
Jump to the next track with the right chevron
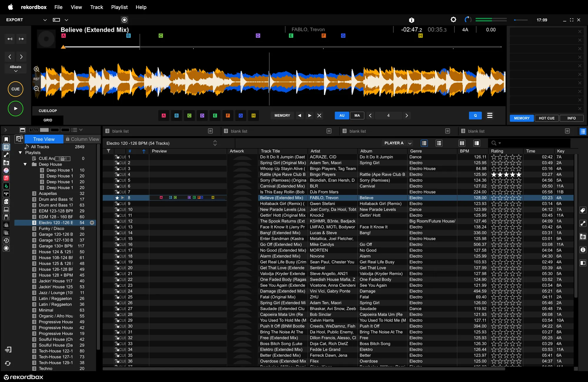pyautogui.click(x=21, y=57)
